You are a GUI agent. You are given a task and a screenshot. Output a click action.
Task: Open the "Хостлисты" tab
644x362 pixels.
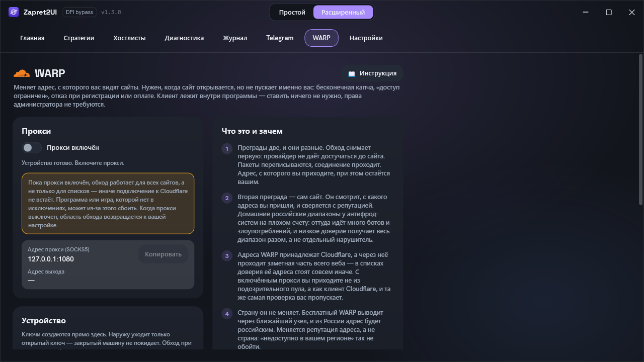pos(129,38)
